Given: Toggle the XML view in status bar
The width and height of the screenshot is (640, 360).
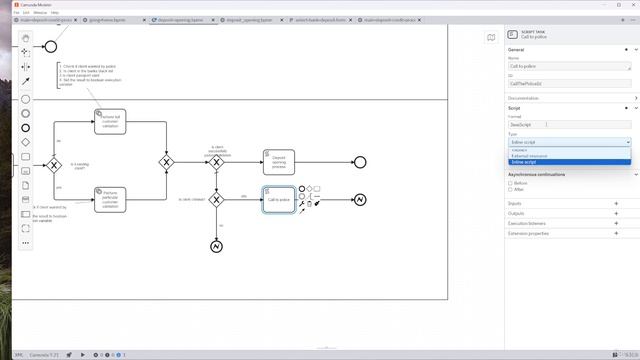Looking at the screenshot, I should (x=19, y=355).
